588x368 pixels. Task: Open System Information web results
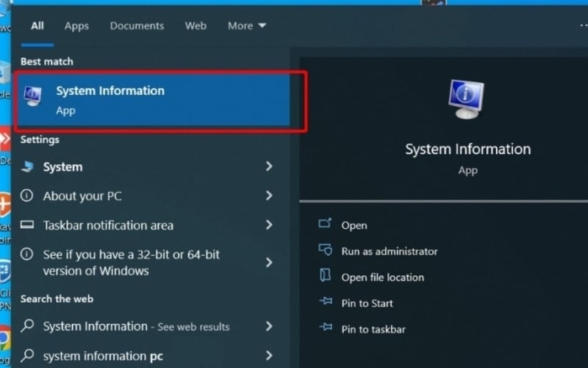pyautogui.click(x=150, y=326)
